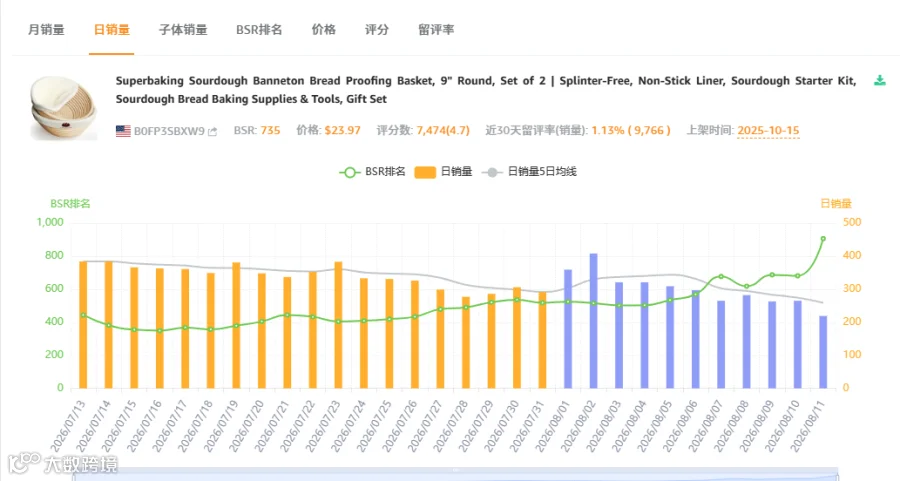Click the ASIN B0FP3SBXW9 text

tap(169, 131)
